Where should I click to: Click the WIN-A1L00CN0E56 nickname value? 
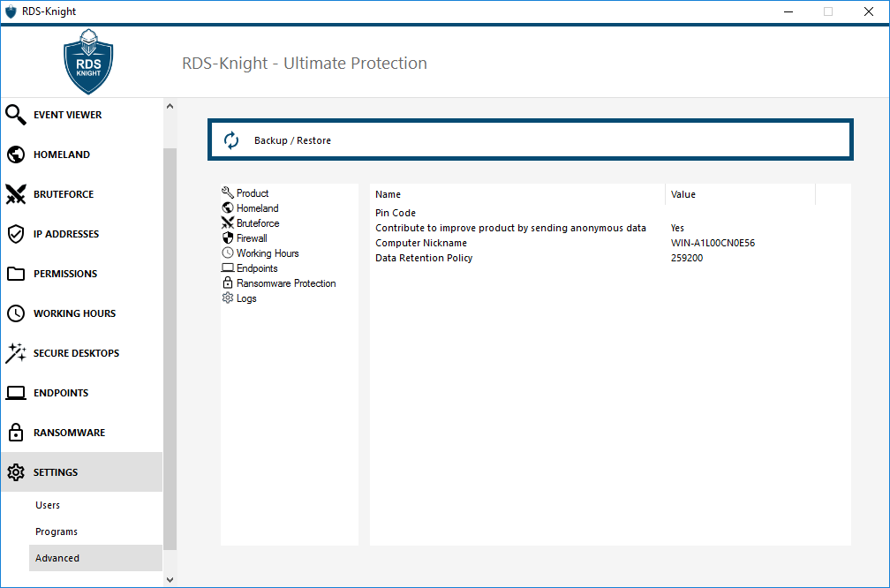tap(713, 243)
